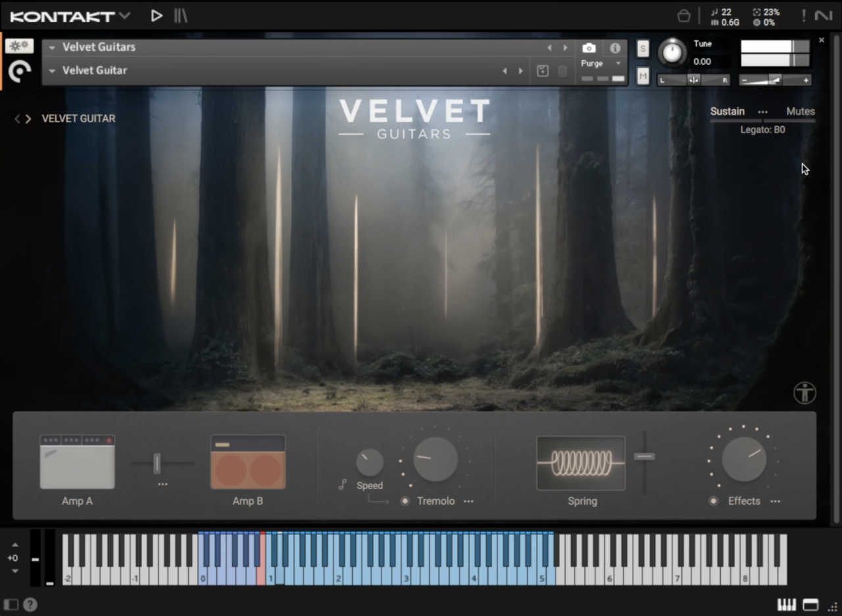This screenshot has height=616, width=842.
Task: Click the keyboard pitch bend wheel strip
Action: click(x=36, y=558)
